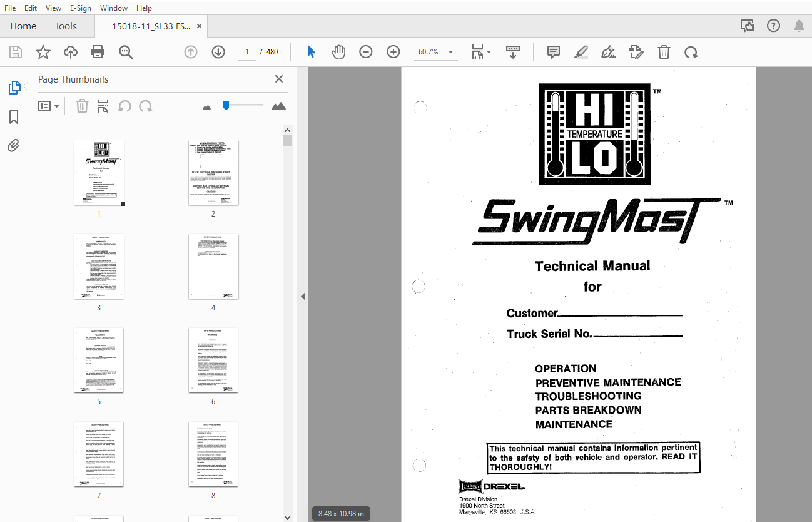Close the 15018-11_SL33 document tab
812x522 pixels.
point(200,26)
